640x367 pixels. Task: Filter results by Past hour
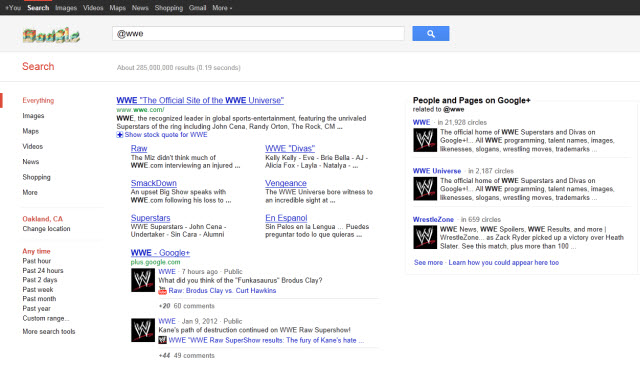37,261
